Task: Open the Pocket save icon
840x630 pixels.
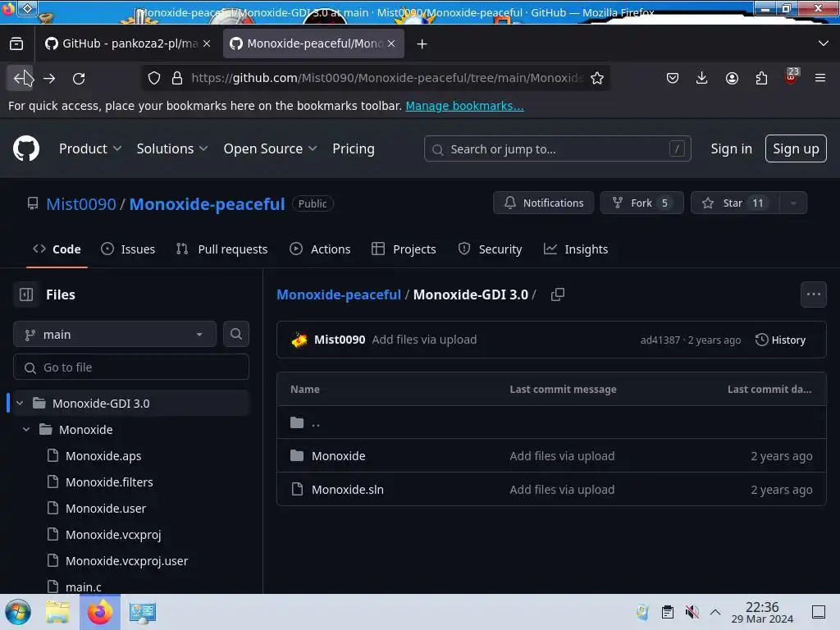Action: click(x=673, y=78)
